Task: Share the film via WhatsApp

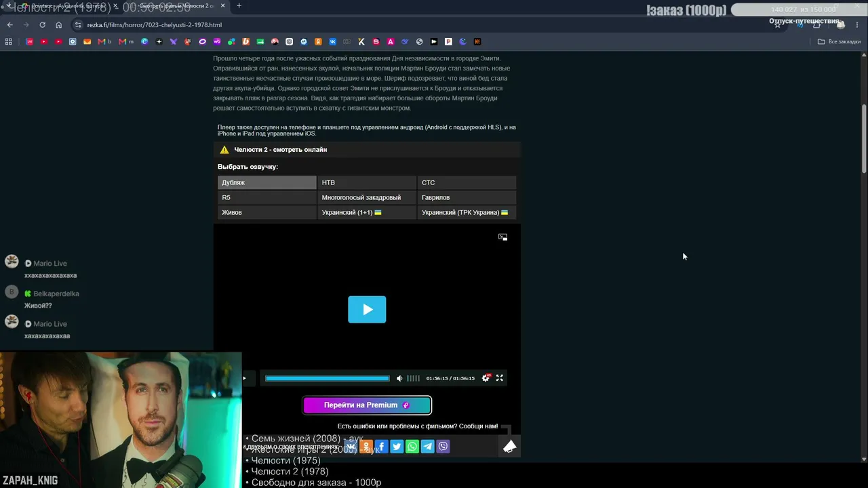Action: coord(412,446)
